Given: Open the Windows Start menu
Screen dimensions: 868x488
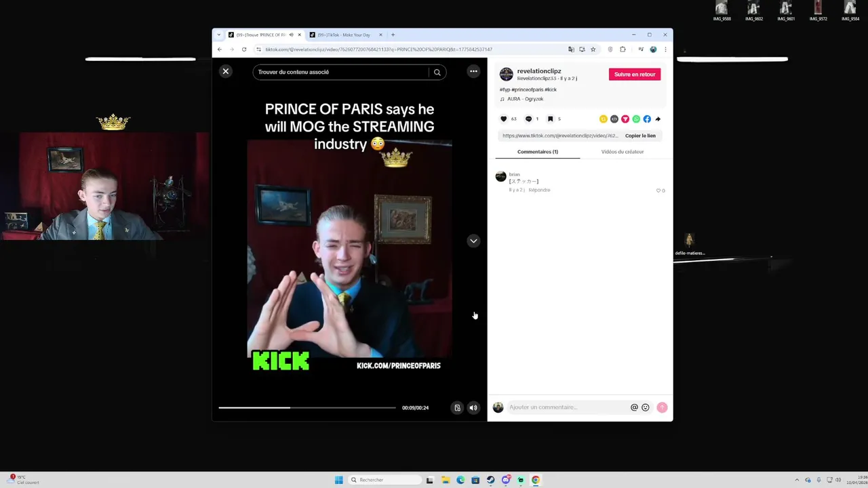Looking at the screenshot, I should coord(339,480).
